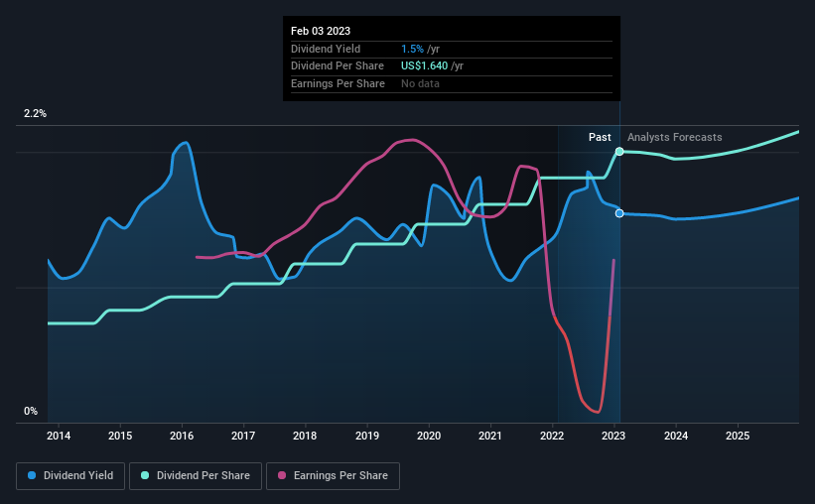Select the blue dividend yield marker at Feb 2023
The width and height of the screenshot is (815, 504).
pos(619,213)
